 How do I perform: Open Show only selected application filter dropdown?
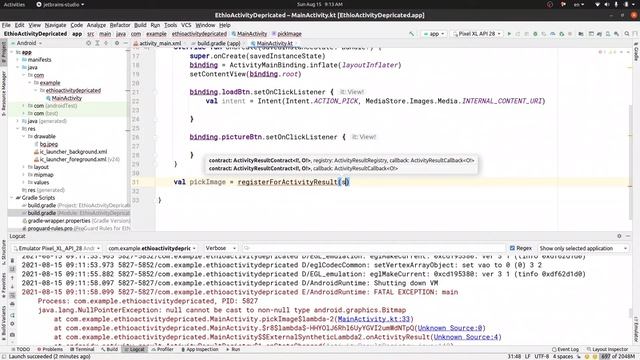[x=583, y=248]
